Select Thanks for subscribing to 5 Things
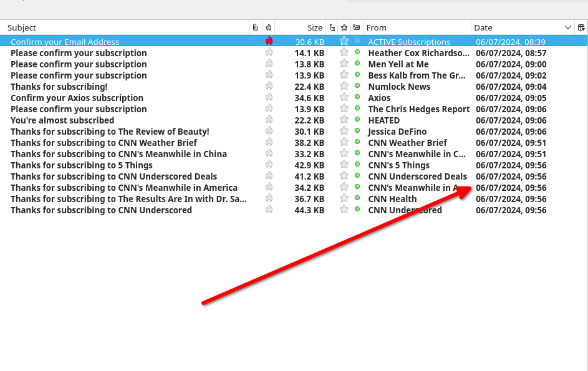This screenshot has height=371, width=588. point(82,165)
